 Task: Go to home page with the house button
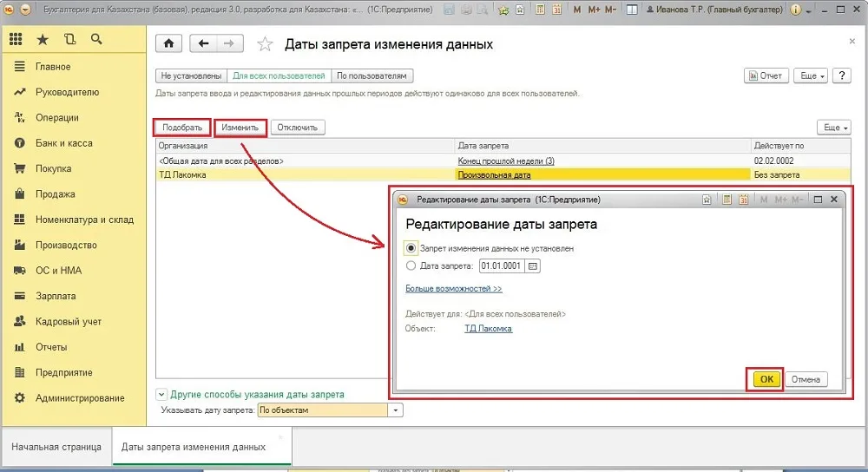[169, 43]
